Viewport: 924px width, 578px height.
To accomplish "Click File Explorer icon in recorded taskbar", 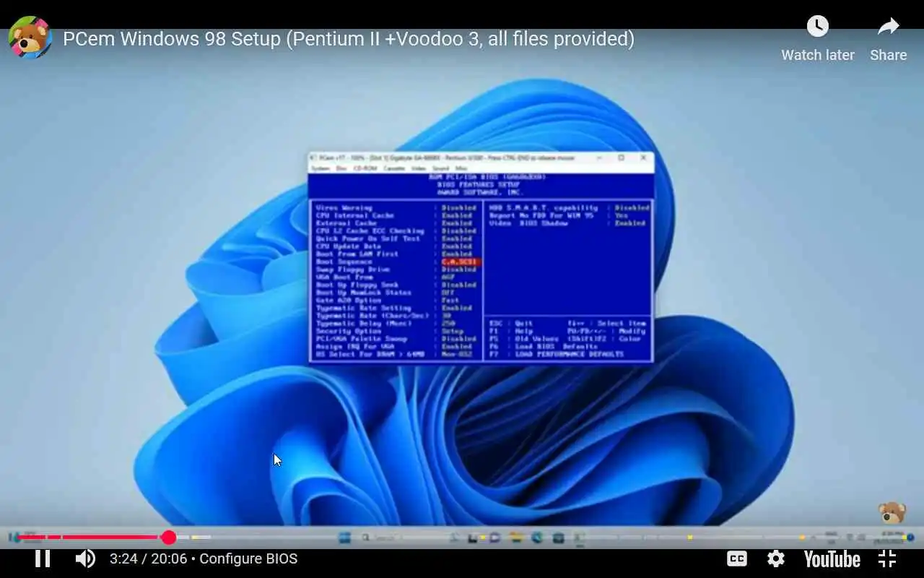I will 515,538.
